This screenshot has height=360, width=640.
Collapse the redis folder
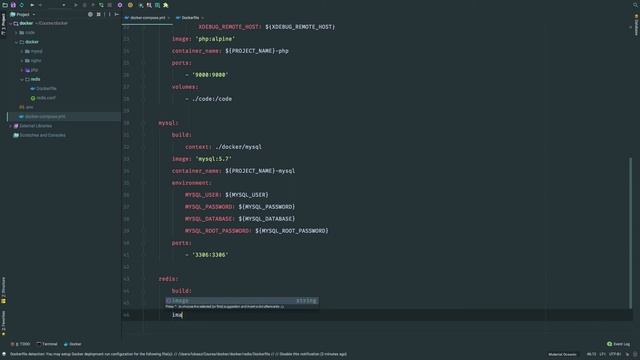tap(22, 80)
